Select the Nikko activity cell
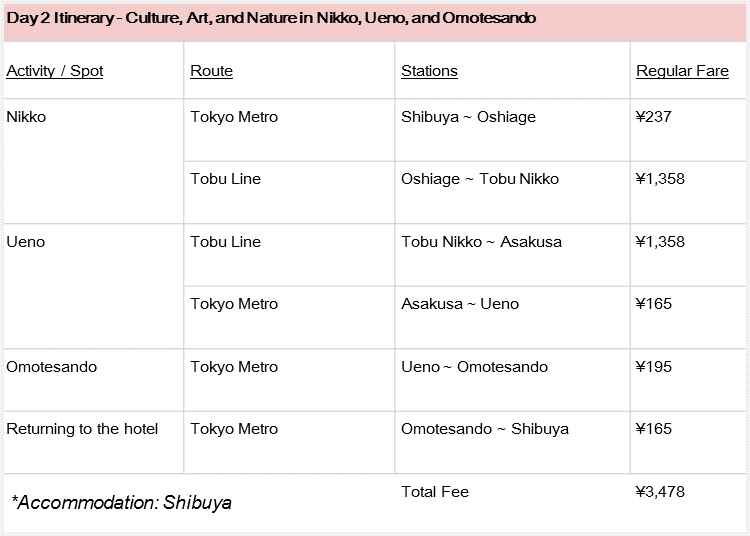 click(x=26, y=117)
